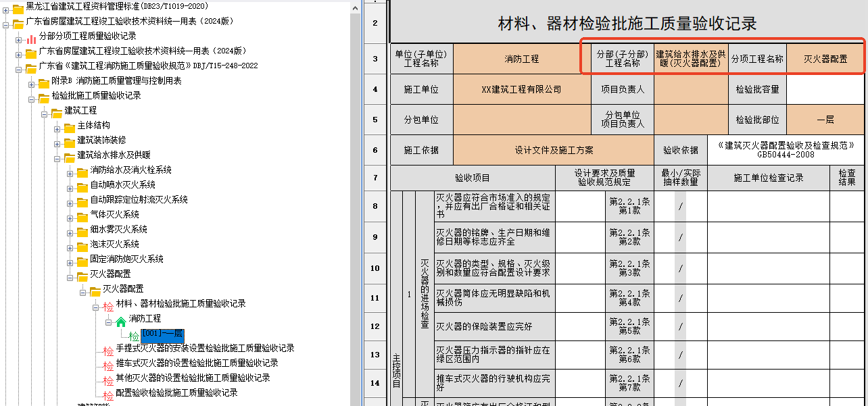Image resolution: width=868 pixels, height=406 pixels.
Task: Click the 检查结果 cell in row 13
Action: tap(847, 355)
